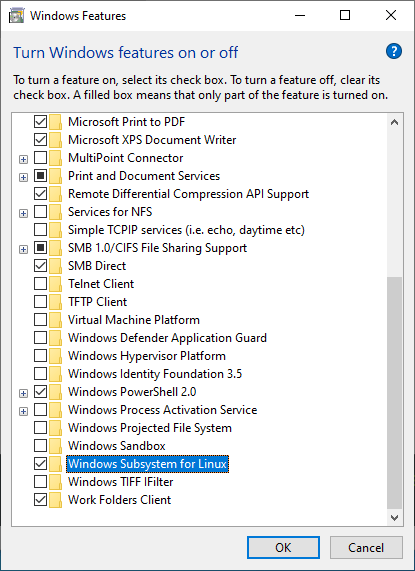
Task: Dismiss dialog with Cancel button
Action: point(366,548)
